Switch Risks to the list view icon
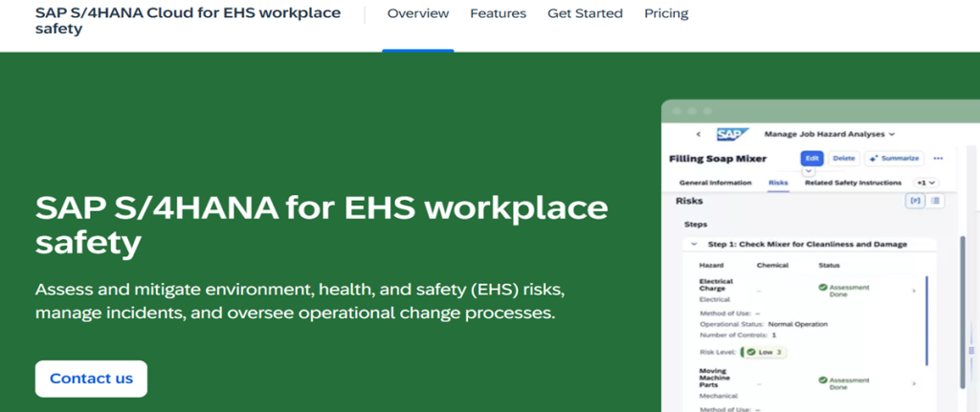 935,201
